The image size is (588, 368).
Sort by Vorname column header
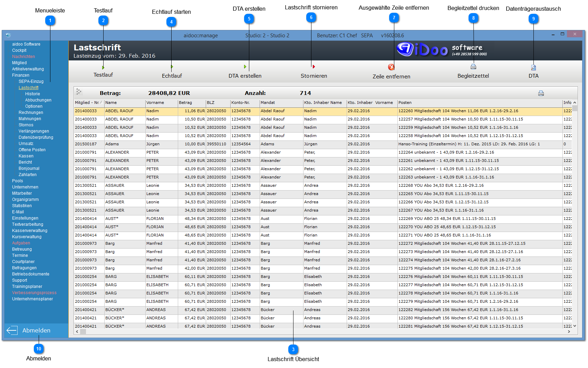coord(161,103)
